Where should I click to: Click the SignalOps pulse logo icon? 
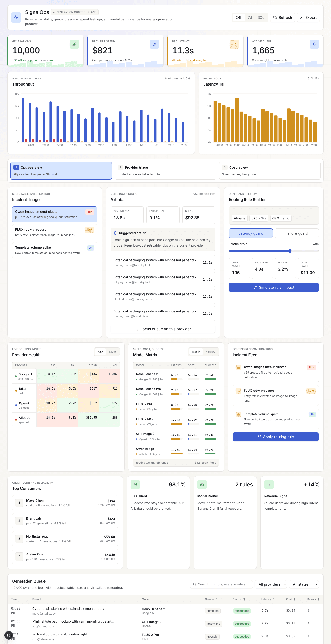point(16,17)
